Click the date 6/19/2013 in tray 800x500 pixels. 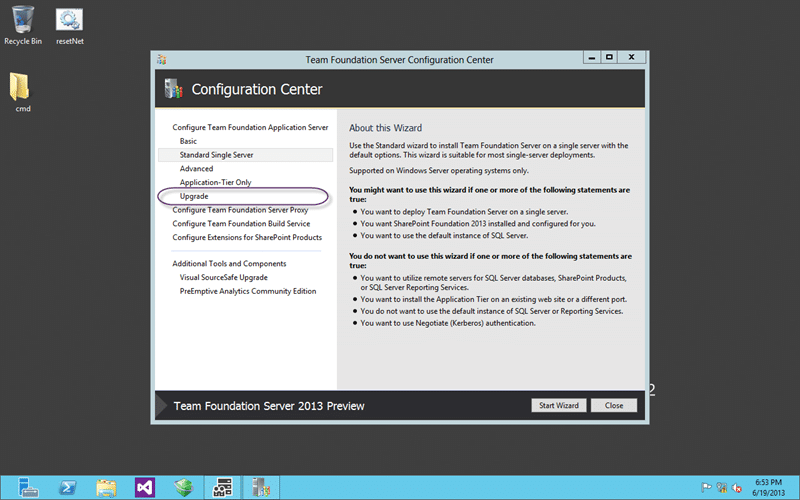click(x=768, y=493)
